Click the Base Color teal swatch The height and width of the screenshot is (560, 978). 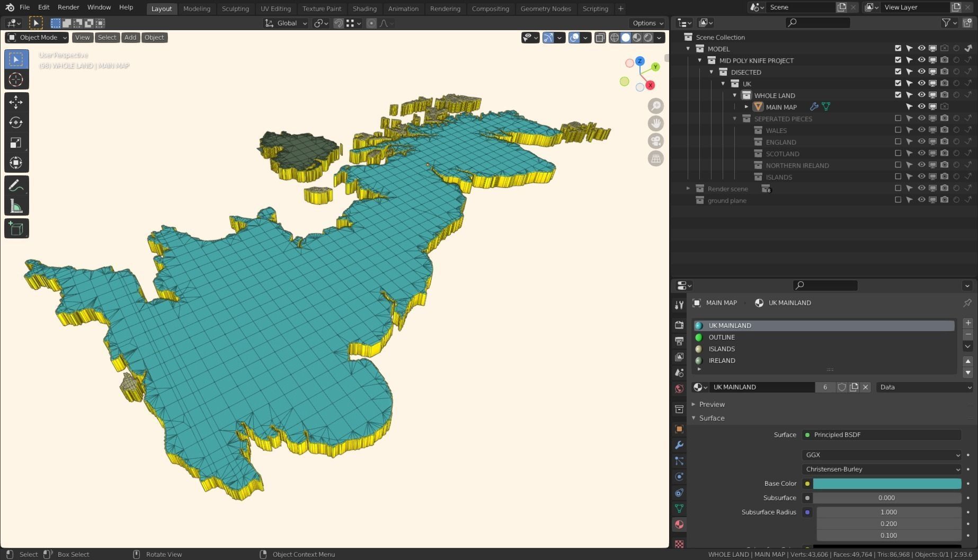887,484
